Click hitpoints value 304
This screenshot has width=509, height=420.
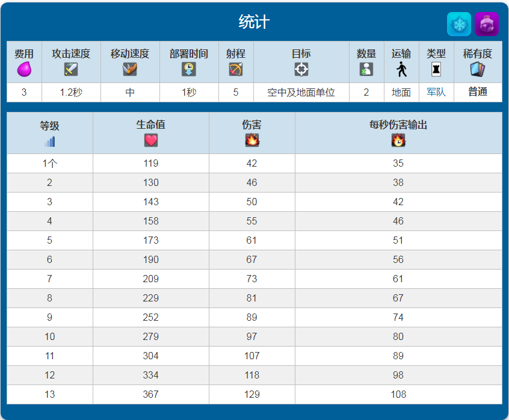click(151, 356)
